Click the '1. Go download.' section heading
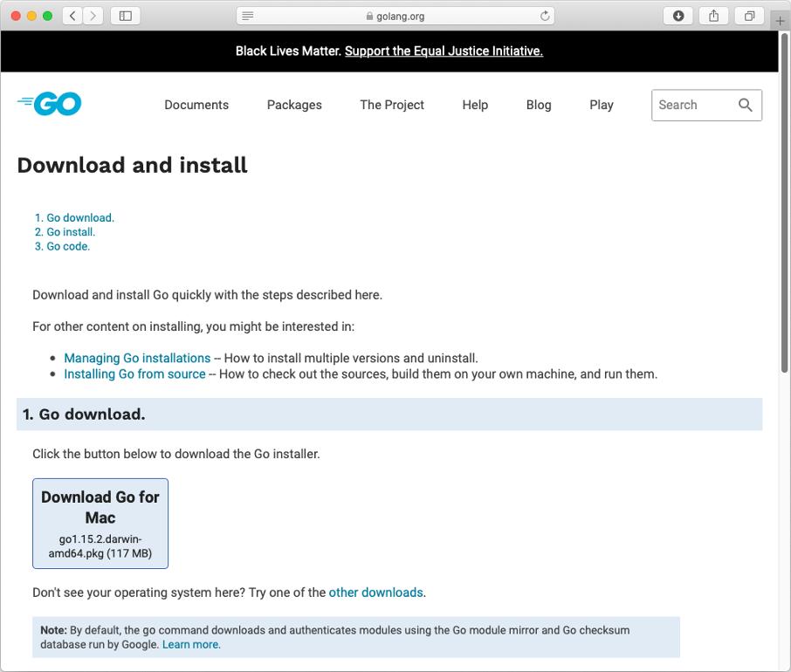This screenshot has width=791, height=672. (x=84, y=415)
